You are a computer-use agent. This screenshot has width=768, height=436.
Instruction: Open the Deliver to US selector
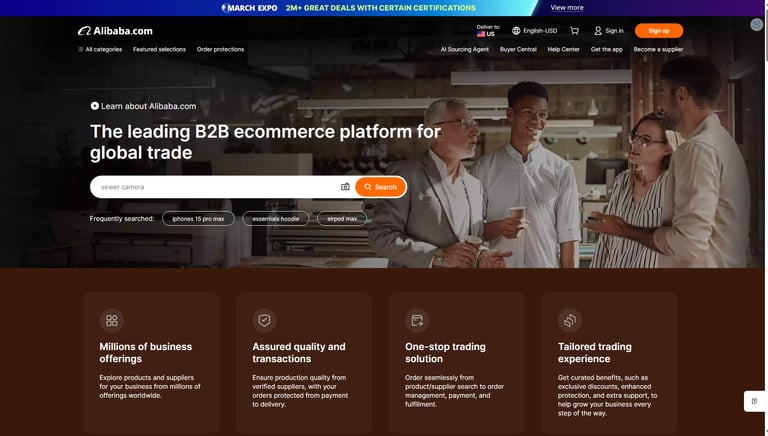(488, 31)
